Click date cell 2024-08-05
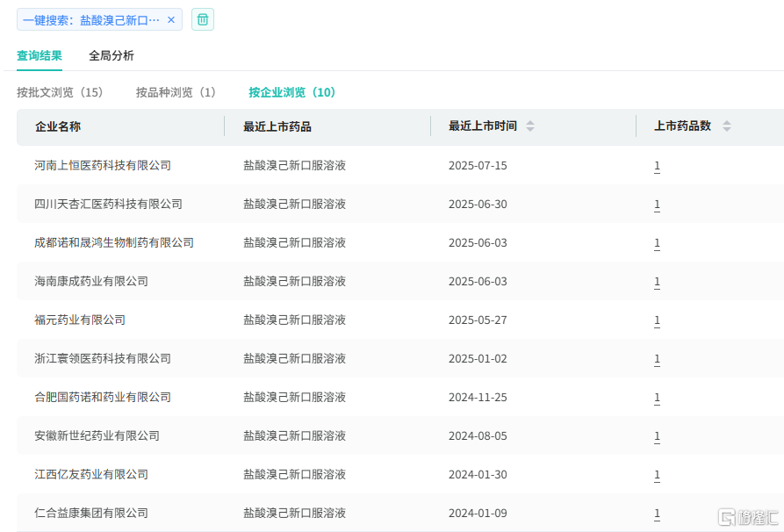The height and width of the screenshot is (532, 784). tap(478, 436)
